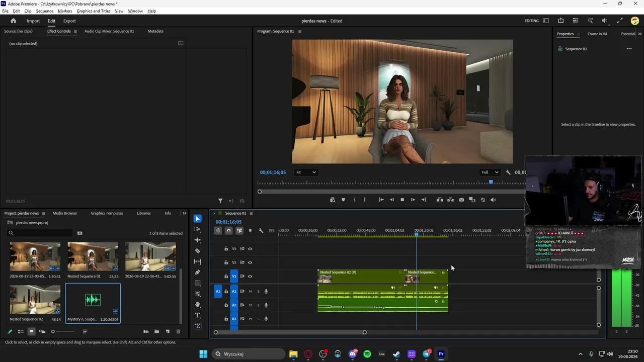Click the Program monitor playhead marker

(491, 182)
